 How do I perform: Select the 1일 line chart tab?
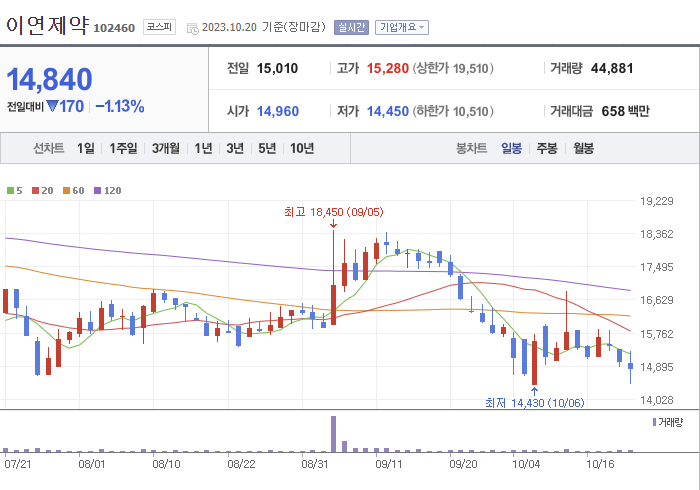[86, 148]
